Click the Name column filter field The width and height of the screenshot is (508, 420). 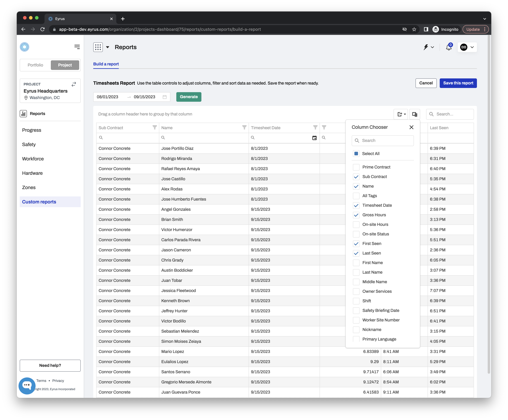pos(204,138)
